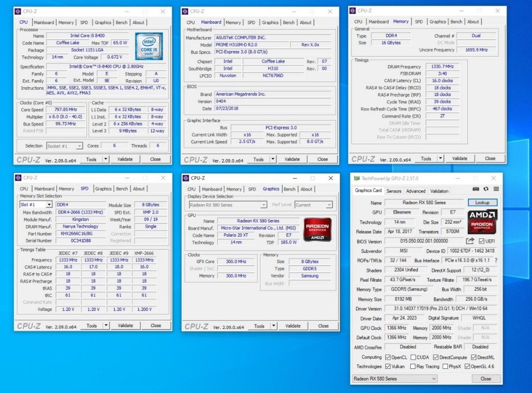Click Validate in the CPU-Z SPD window
Screen dimensions: 532x393
tap(125, 325)
